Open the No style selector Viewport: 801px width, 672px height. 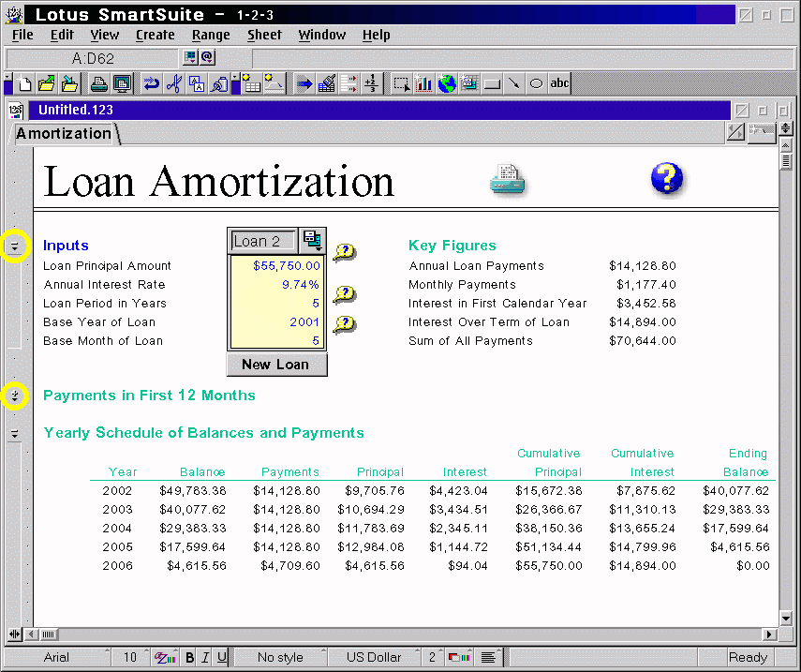tap(280, 657)
